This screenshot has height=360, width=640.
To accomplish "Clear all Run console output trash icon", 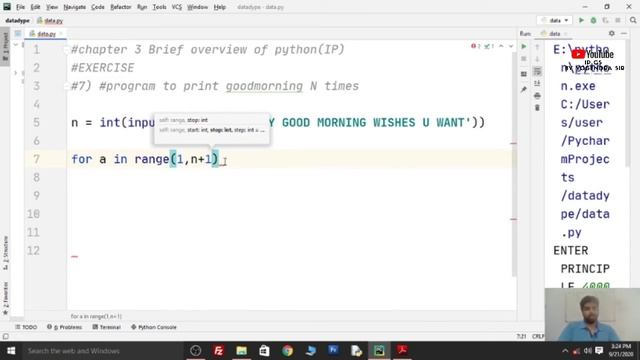I will tap(537, 108).
